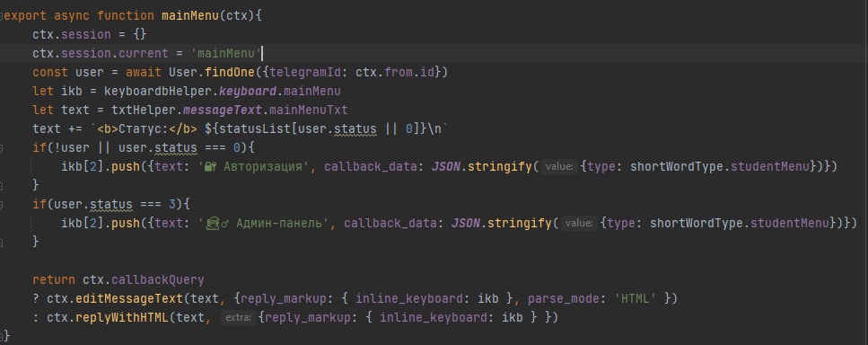Click the lock emoji in the Авторизация string
Image resolution: width=868 pixels, height=345 pixels.
(210, 166)
